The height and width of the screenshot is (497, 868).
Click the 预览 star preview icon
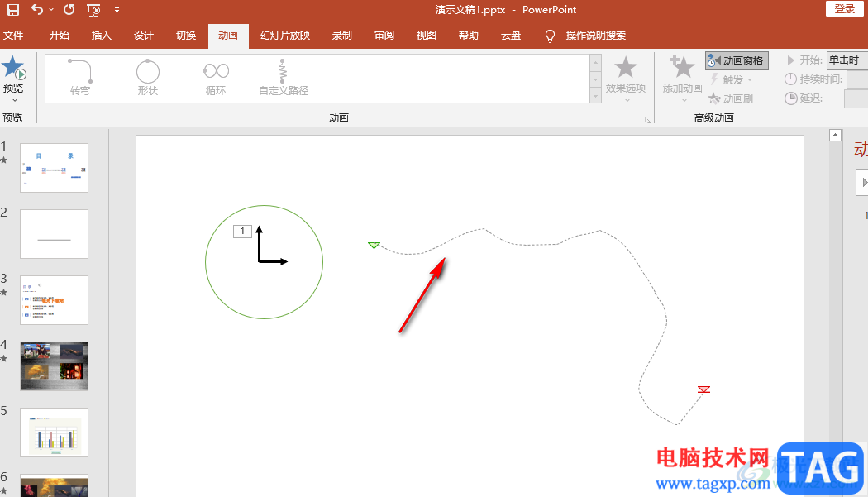point(13,68)
